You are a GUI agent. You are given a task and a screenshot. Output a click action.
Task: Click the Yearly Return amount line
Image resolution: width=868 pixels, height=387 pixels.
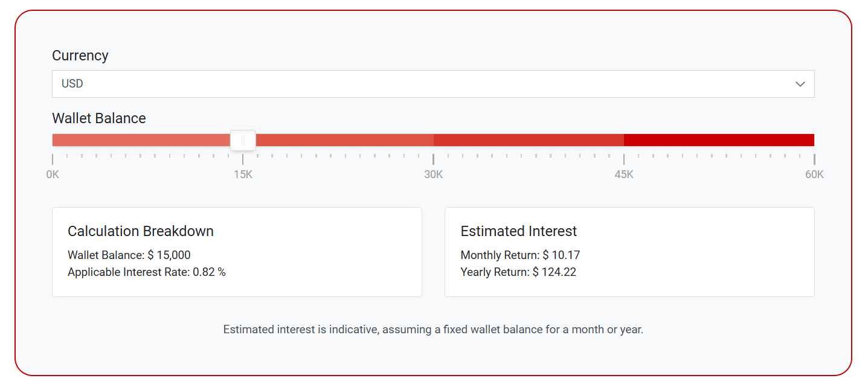click(x=518, y=272)
